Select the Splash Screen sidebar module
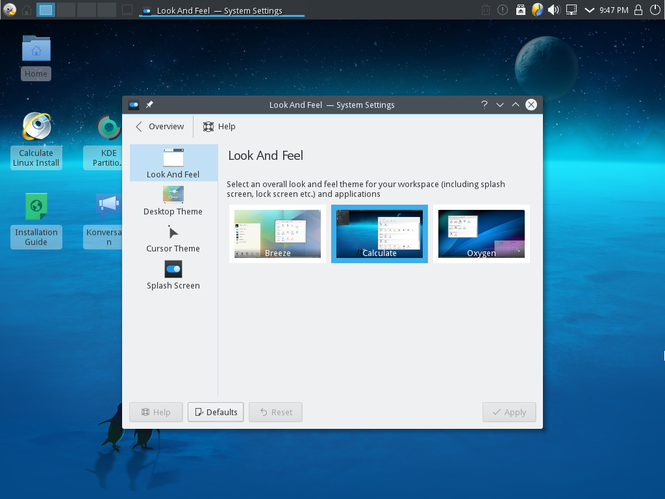Viewport: 665px width, 499px height. coord(173,275)
